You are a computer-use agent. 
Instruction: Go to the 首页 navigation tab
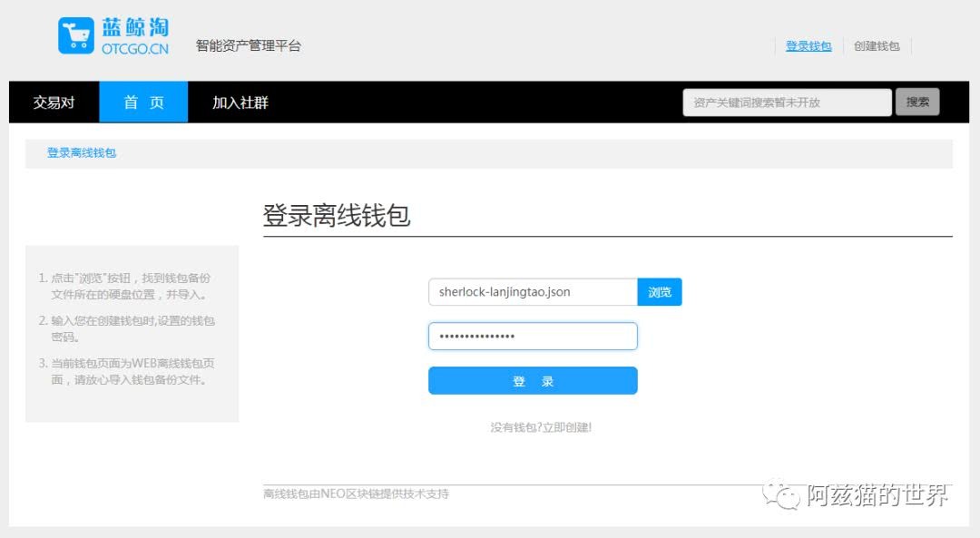click(x=143, y=103)
